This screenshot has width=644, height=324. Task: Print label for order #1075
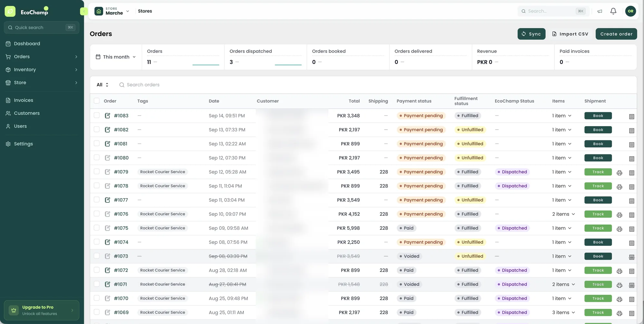[619, 229]
